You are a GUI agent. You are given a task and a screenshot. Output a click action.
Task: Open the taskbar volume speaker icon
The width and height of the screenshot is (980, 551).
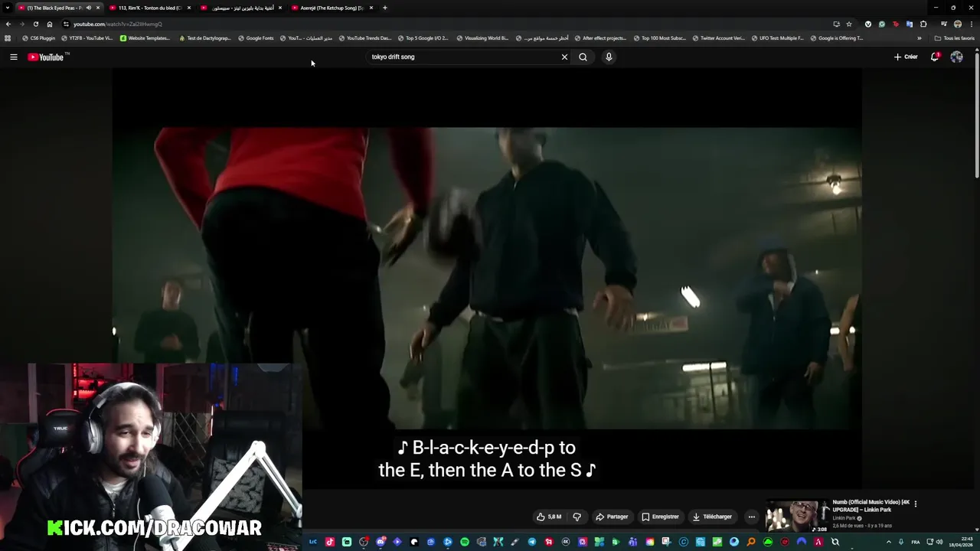tap(939, 542)
